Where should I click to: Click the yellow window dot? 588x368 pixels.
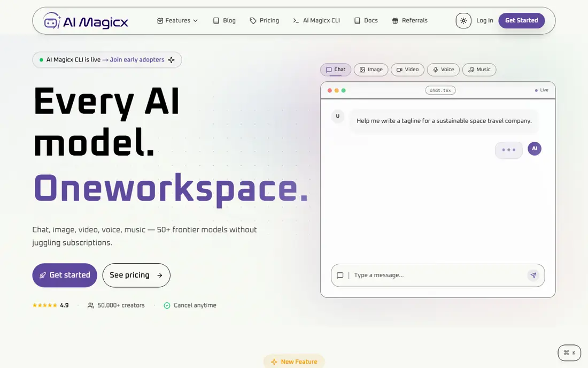[x=336, y=90]
